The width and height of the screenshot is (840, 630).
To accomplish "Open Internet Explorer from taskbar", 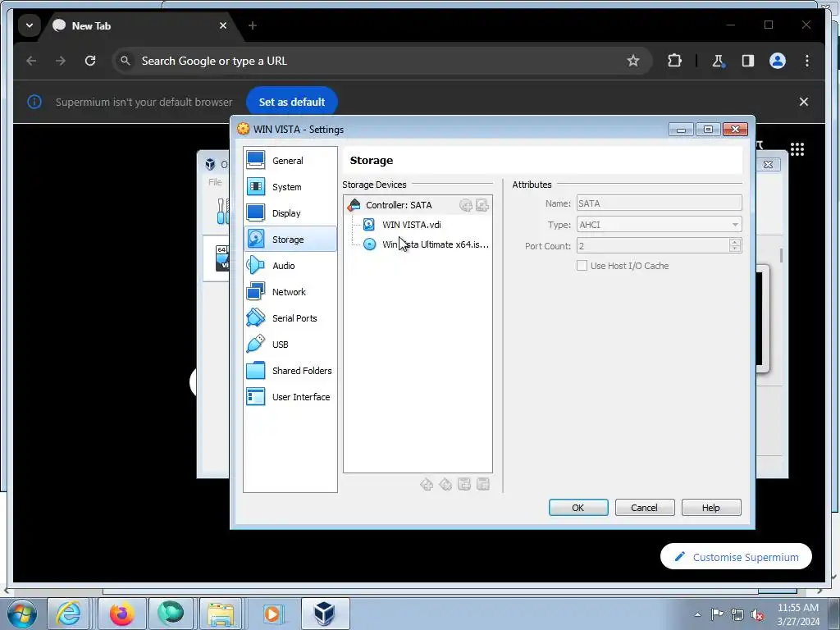I will tap(70, 614).
